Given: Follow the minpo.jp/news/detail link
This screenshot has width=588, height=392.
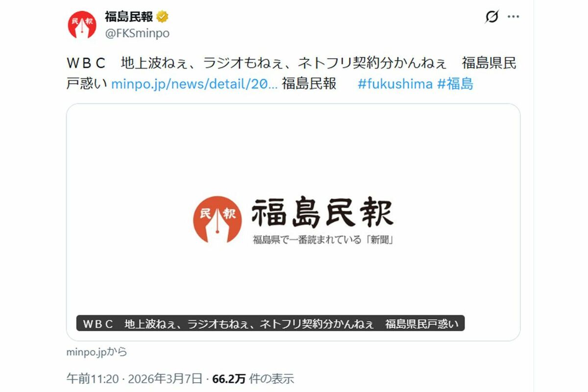Looking at the screenshot, I should 195,84.
